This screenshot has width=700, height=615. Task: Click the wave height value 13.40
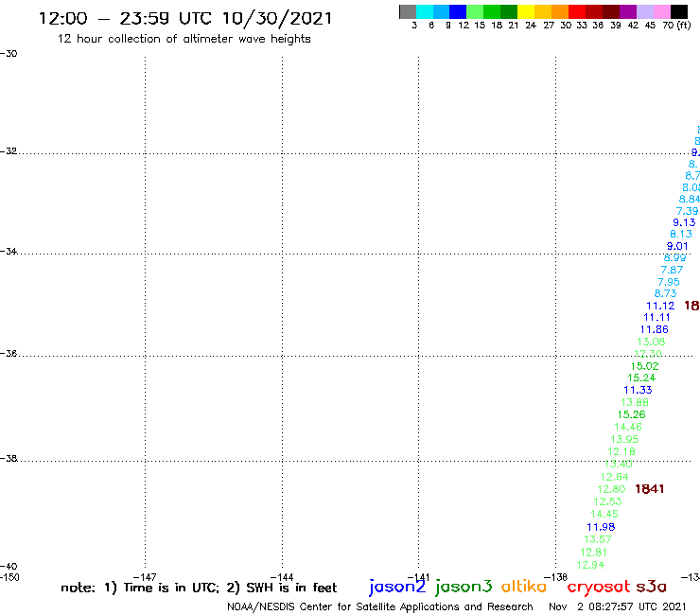click(x=619, y=464)
